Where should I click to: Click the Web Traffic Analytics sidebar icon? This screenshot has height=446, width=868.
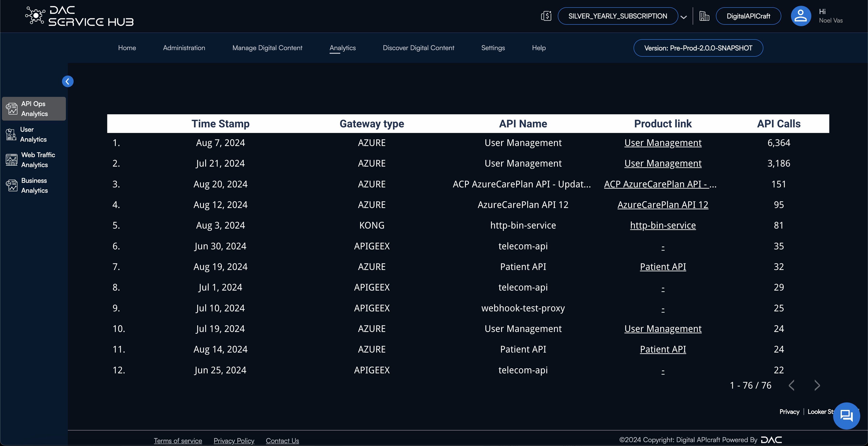tap(12, 160)
